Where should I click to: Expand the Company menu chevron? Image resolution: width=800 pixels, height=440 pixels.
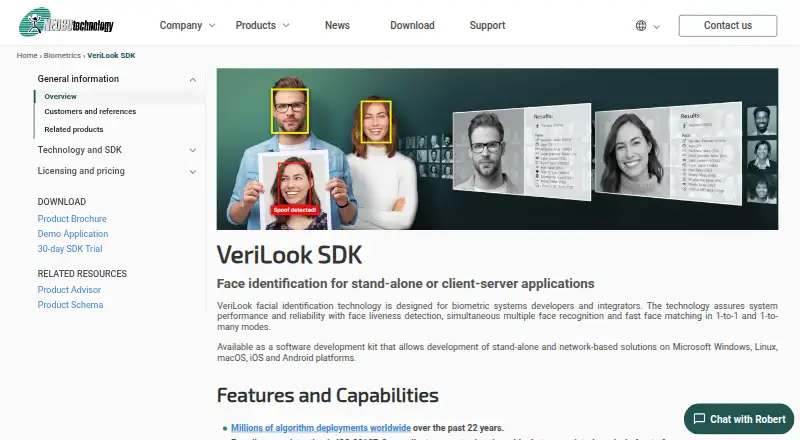212,26
